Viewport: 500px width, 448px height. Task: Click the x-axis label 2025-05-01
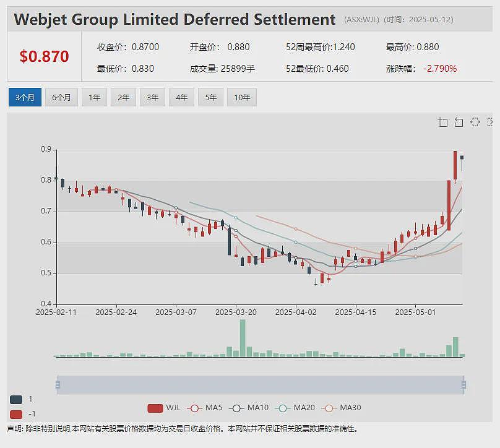coord(415,312)
